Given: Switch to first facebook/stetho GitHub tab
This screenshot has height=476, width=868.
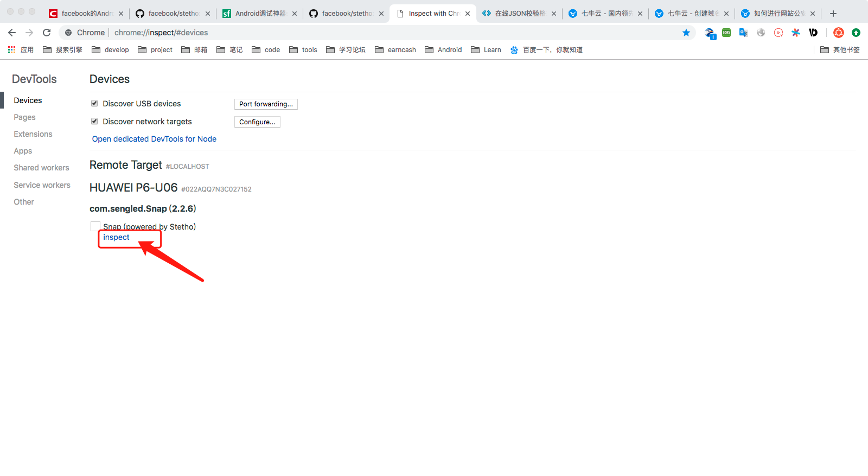Looking at the screenshot, I should 173,14.
